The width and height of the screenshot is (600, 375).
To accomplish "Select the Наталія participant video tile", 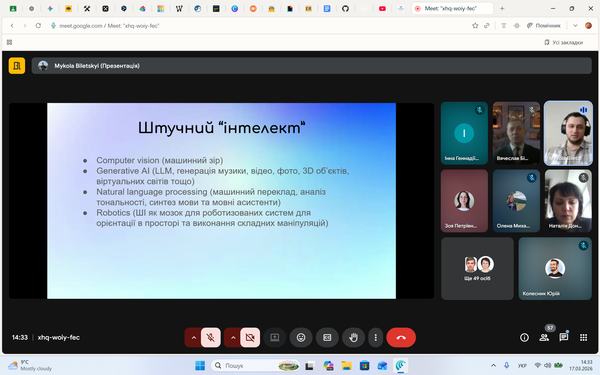I will click(x=568, y=201).
